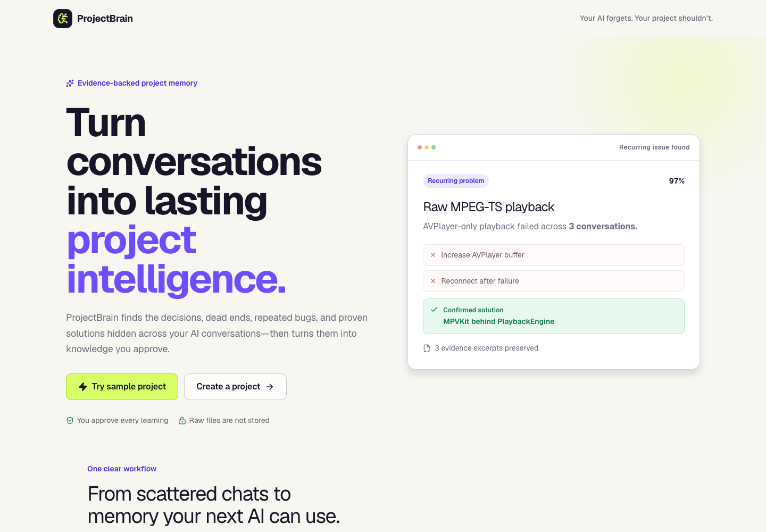Click the red dot in the card window header
This screenshot has width=766, height=532.
click(x=420, y=147)
